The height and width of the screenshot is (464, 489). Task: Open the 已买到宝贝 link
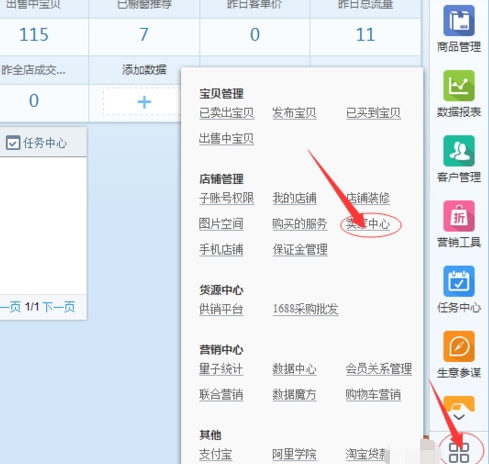(x=373, y=113)
